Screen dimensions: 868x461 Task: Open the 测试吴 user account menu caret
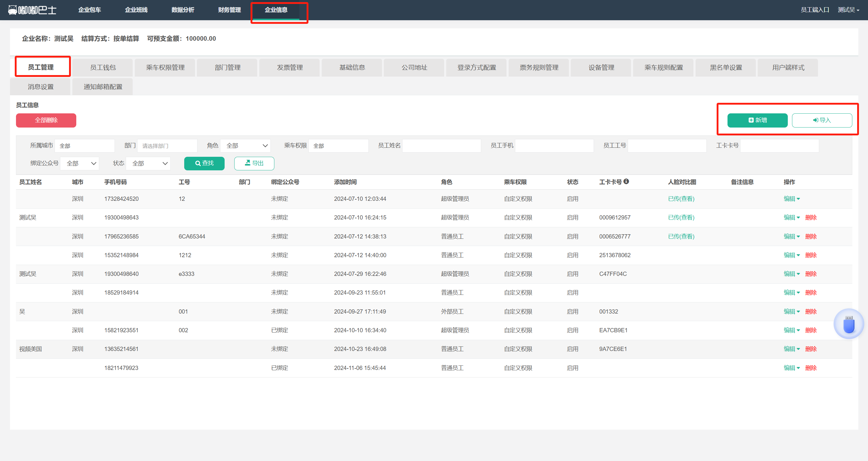(x=857, y=10)
